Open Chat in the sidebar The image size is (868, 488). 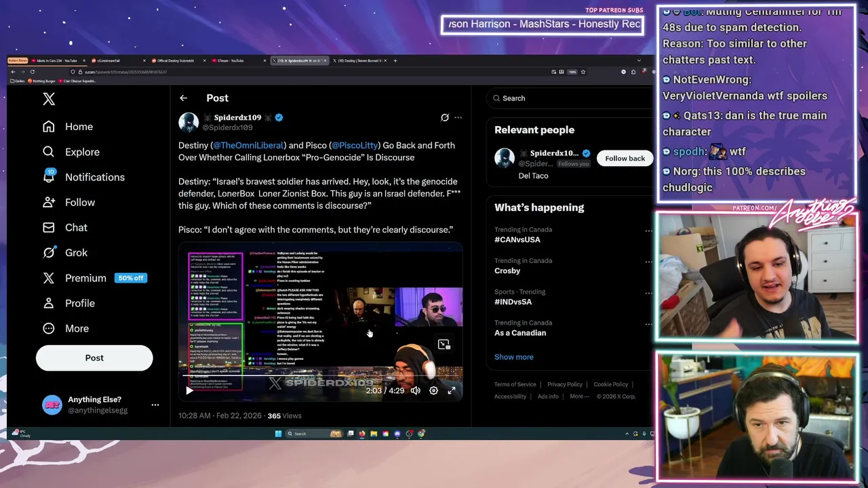(x=65, y=227)
